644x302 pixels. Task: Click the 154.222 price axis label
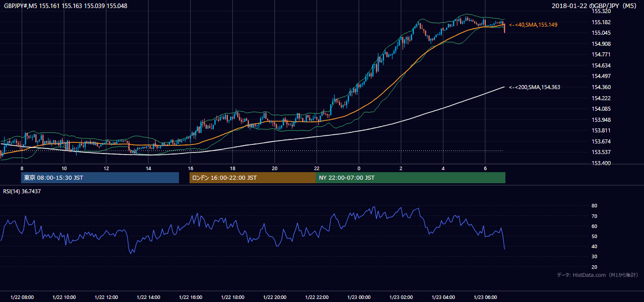click(x=601, y=98)
